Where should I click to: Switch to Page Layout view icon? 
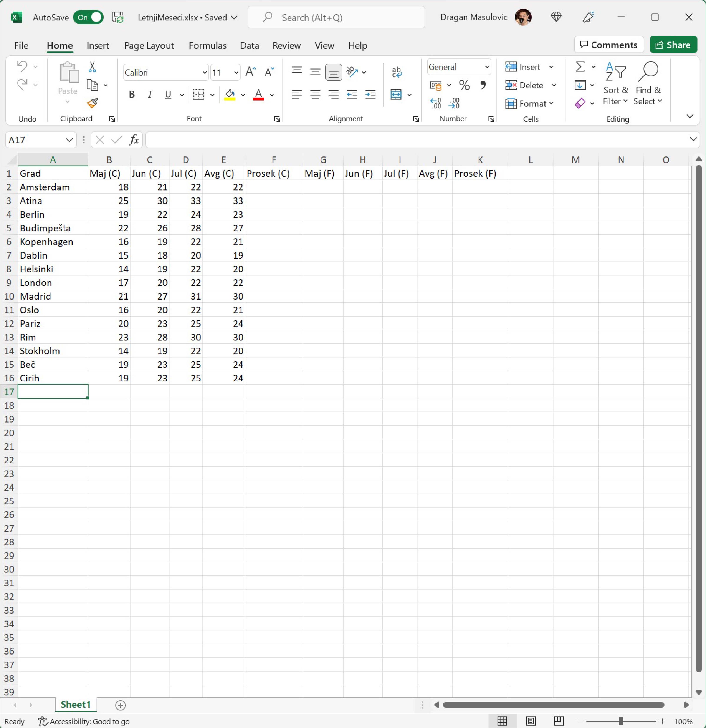pos(531,721)
